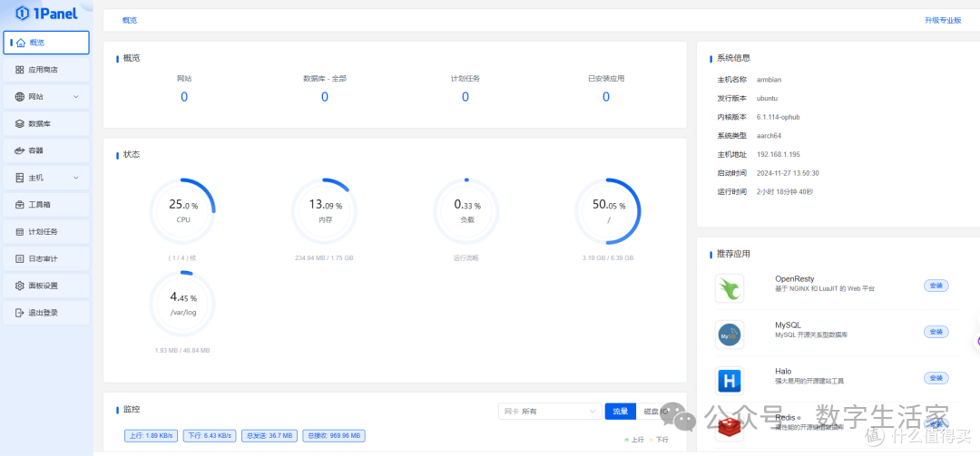Click the OpenResty app icon
Viewport: 980px width, 456px height.
[729, 288]
